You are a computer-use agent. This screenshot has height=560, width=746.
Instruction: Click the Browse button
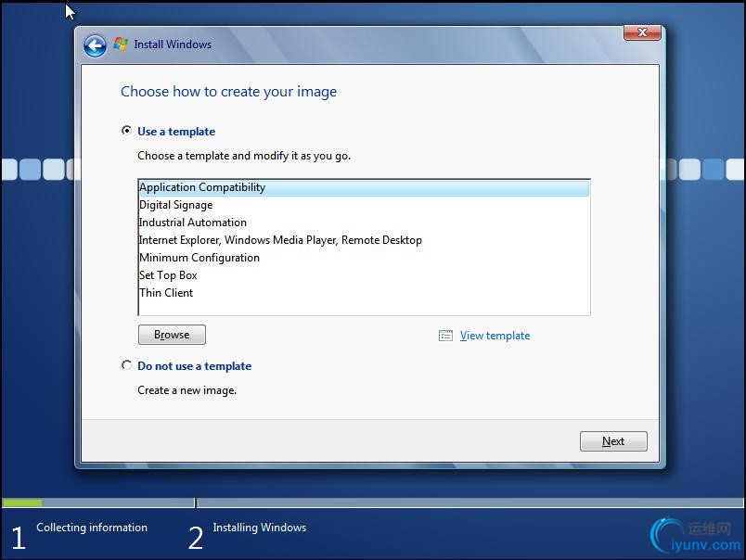click(172, 335)
